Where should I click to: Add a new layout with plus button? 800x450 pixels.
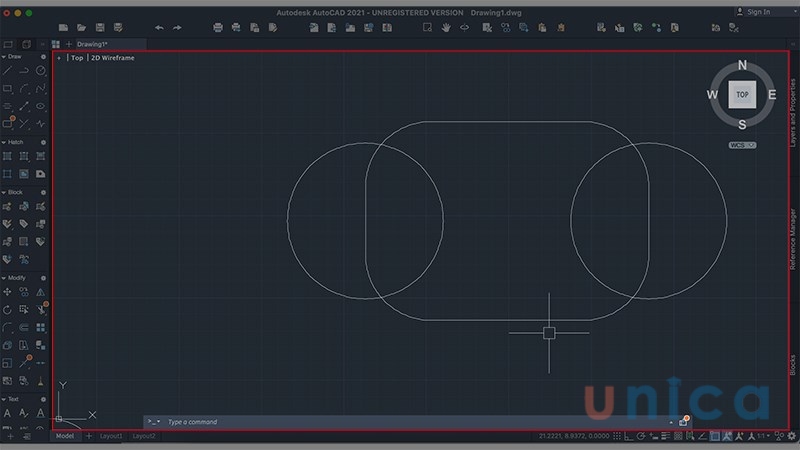88,436
